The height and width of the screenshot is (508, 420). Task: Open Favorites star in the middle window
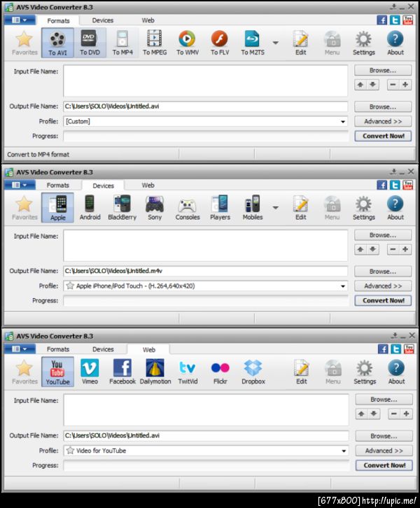point(24,208)
